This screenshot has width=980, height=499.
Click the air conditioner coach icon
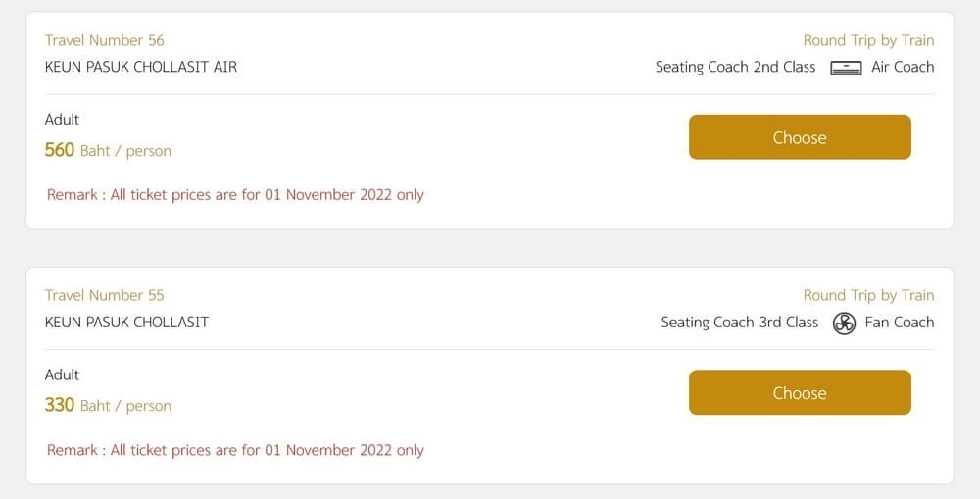846,68
